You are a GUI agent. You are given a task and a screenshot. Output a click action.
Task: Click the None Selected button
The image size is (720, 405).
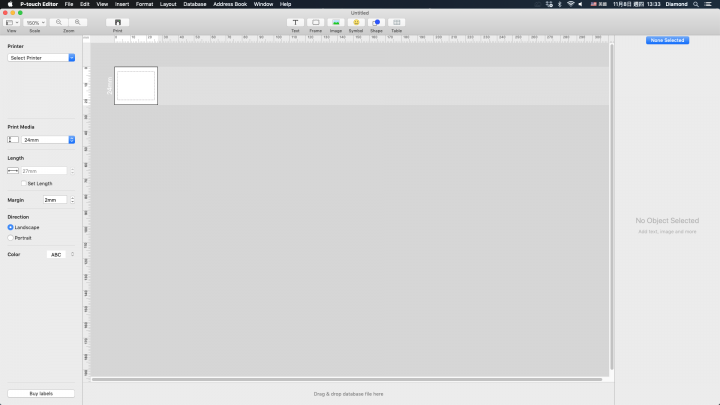coord(667,40)
